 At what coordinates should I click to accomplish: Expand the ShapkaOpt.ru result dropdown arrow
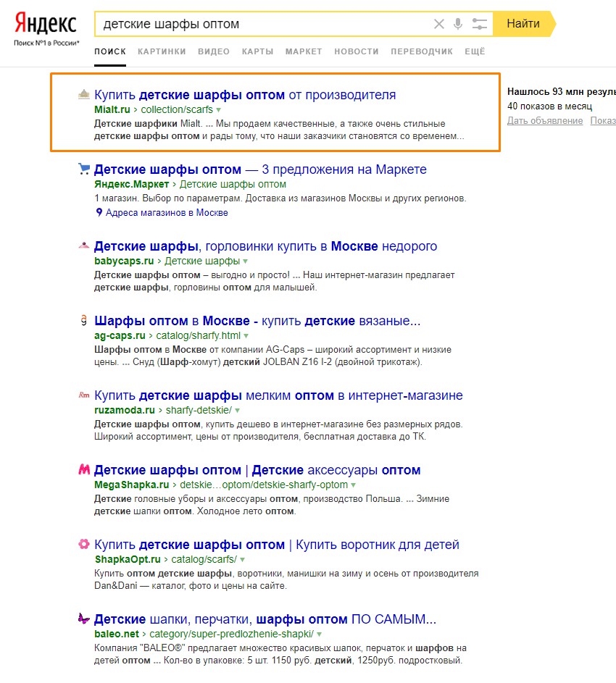coord(242,559)
